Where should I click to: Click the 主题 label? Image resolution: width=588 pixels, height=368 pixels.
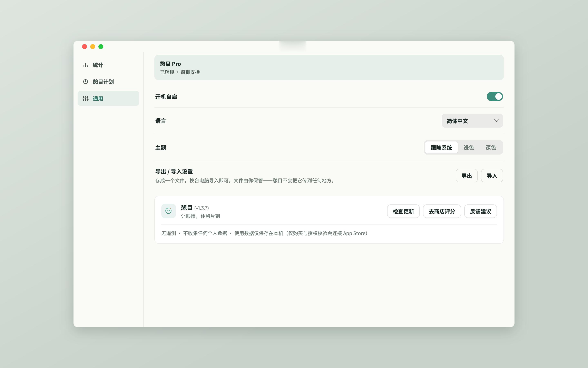(x=160, y=148)
